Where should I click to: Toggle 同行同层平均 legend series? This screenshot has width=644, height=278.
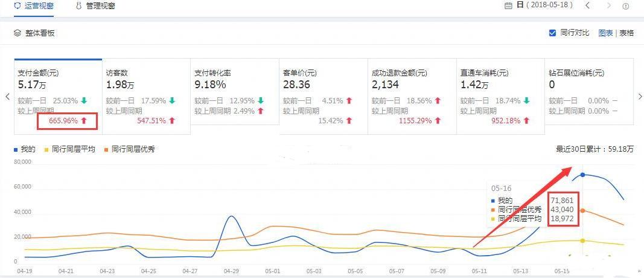(69, 149)
